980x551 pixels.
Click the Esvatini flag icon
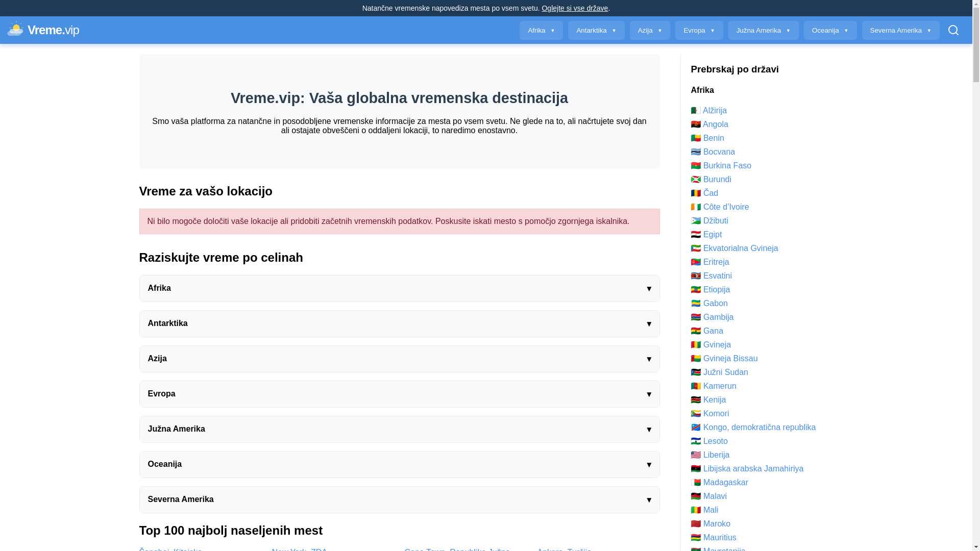pyautogui.click(x=696, y=276)
